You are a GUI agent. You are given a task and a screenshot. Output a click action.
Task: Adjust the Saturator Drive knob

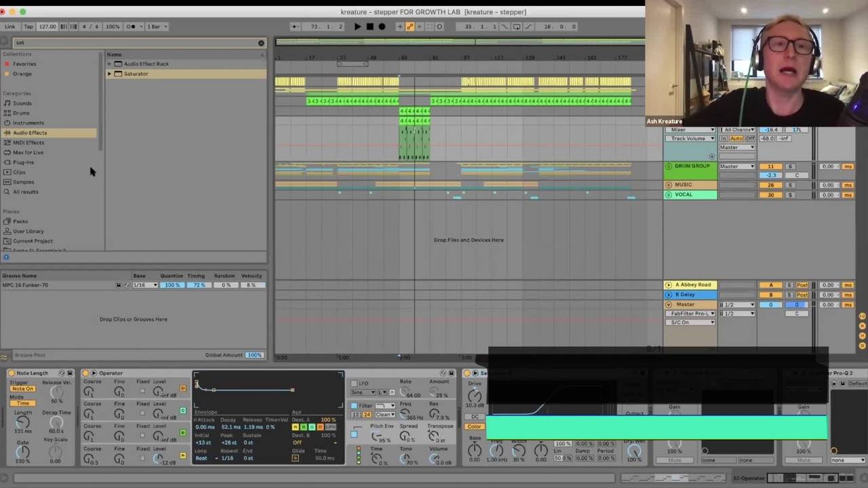(x=475, y=395)
